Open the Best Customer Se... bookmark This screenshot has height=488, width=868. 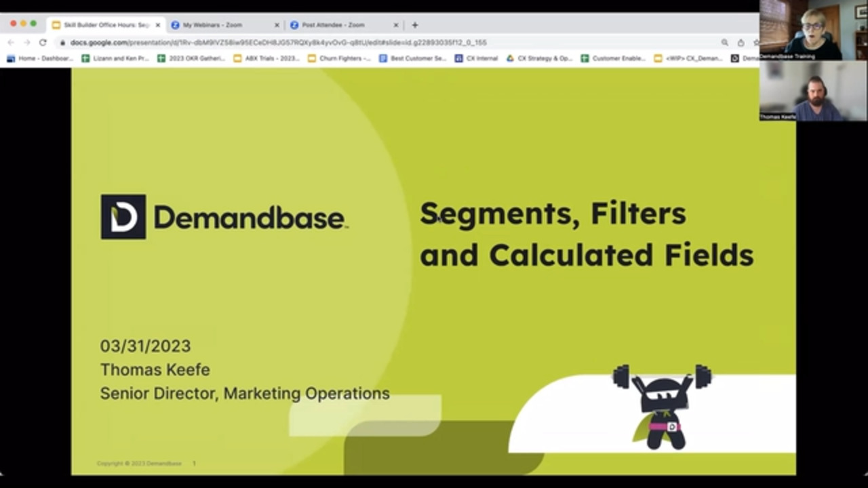[412, 58]
